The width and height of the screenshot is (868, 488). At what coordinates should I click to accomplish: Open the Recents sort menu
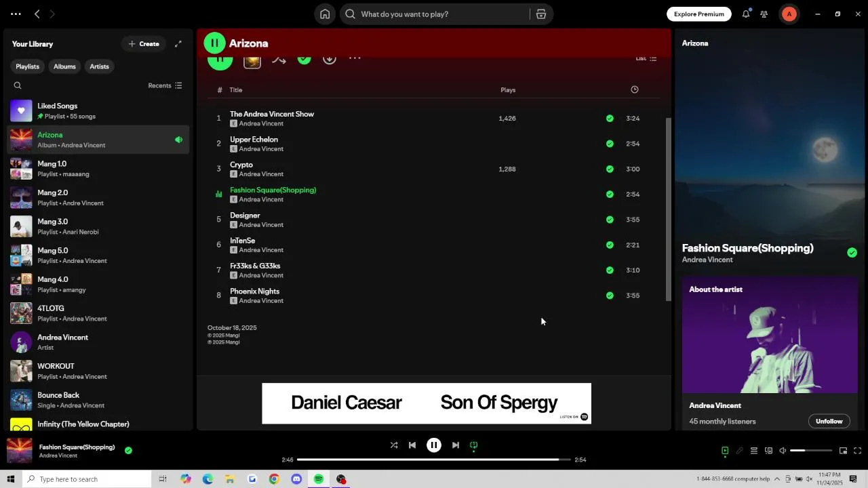[165, 85]
